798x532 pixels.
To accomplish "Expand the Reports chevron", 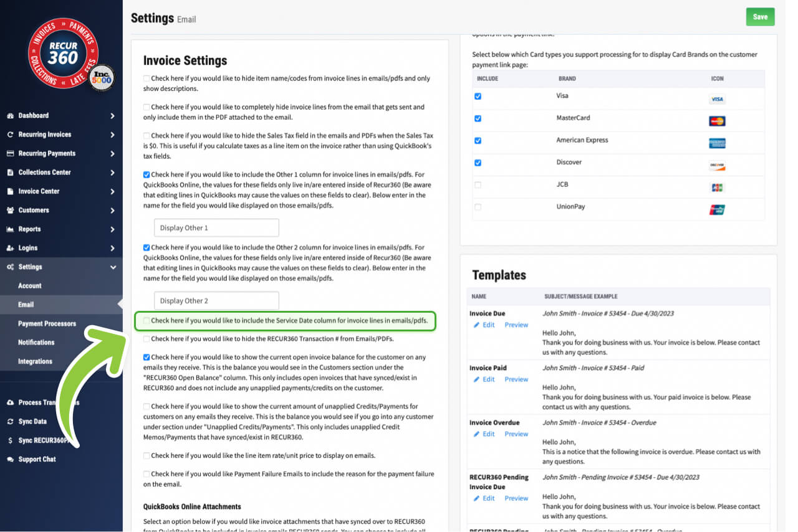I will 112,229.
